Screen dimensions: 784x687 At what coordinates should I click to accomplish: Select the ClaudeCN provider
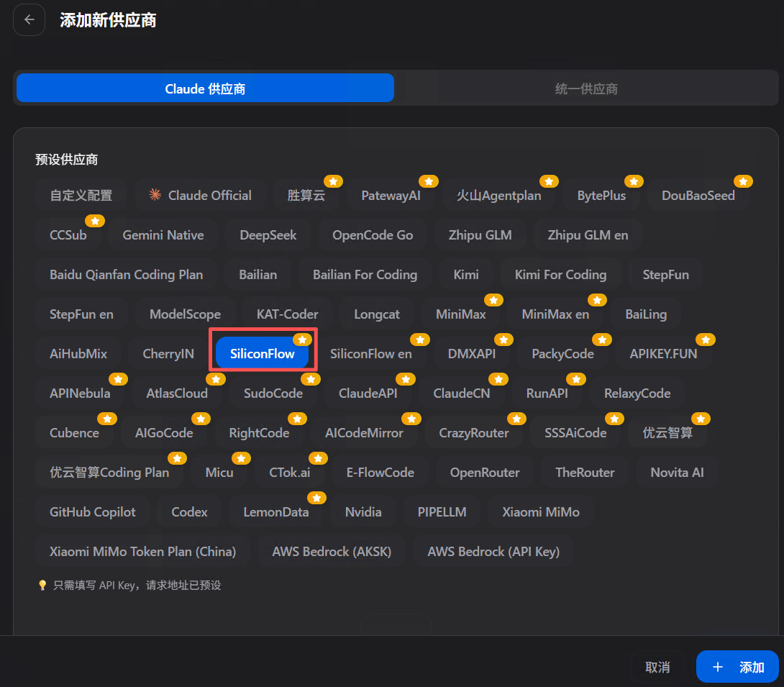(x=461, y=393)
